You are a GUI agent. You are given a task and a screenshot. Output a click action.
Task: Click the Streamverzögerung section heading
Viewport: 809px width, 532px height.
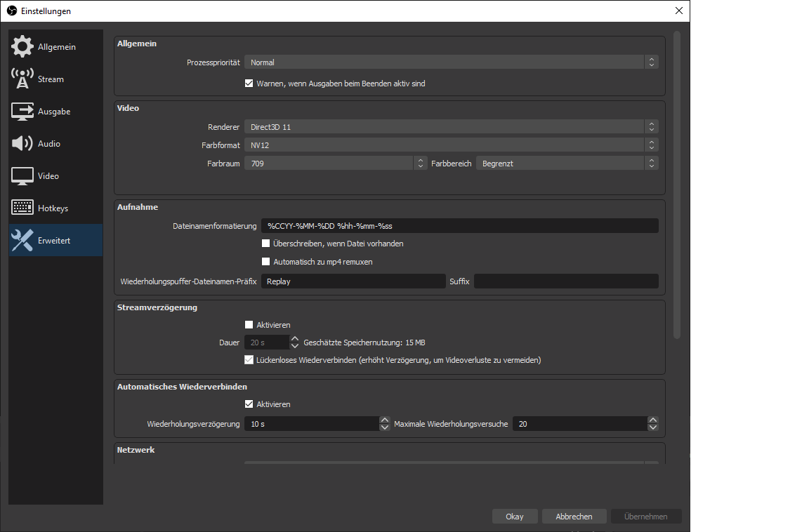coord(157,307)
